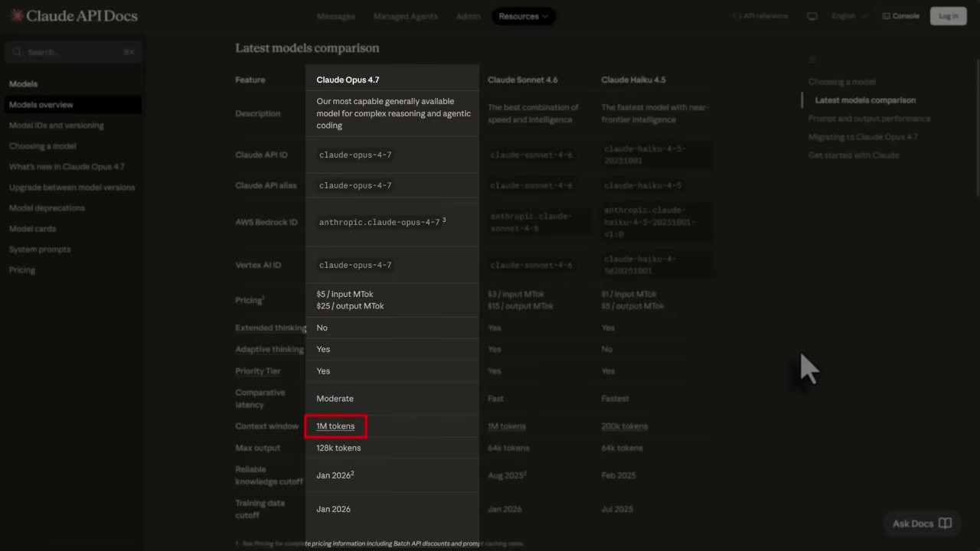Click the Haiku 4.5 200k tokens link
The image size is (980, 551).
coord(625,426)
